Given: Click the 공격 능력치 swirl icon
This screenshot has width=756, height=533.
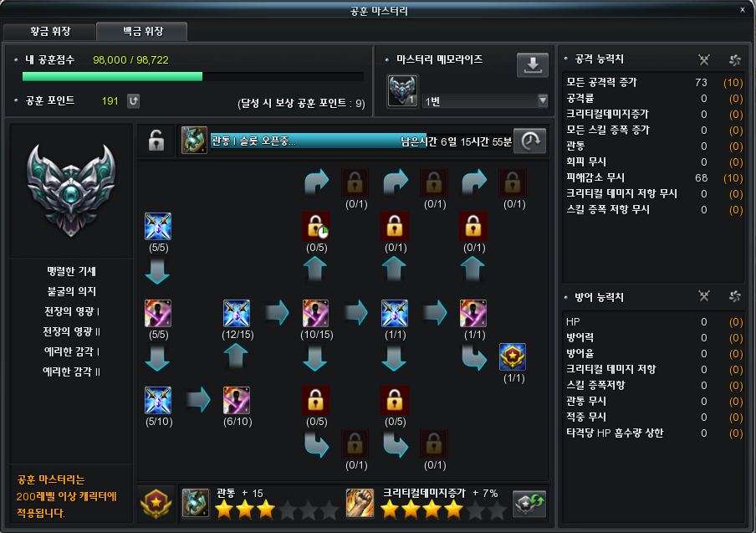Looking at the screenshot, I should (x=735, y=59).
